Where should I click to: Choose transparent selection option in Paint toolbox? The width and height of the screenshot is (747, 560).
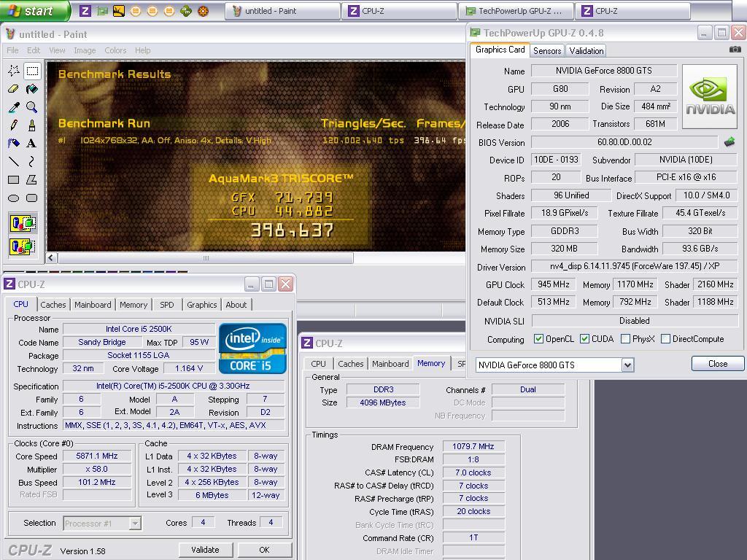click(x=23, y=246)
